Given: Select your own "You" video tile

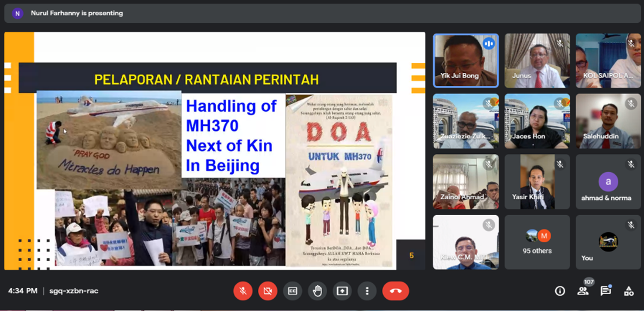Looking at the screenshot, I should (608, 242).
